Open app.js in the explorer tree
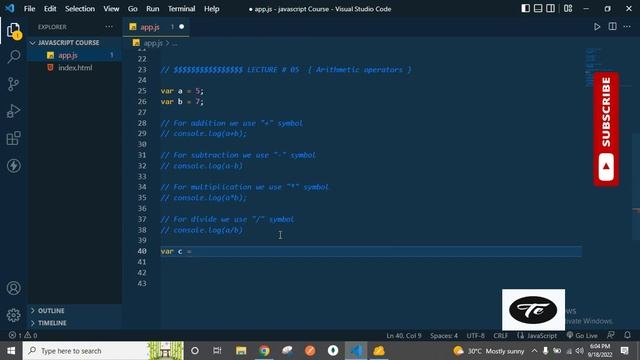 68,55
